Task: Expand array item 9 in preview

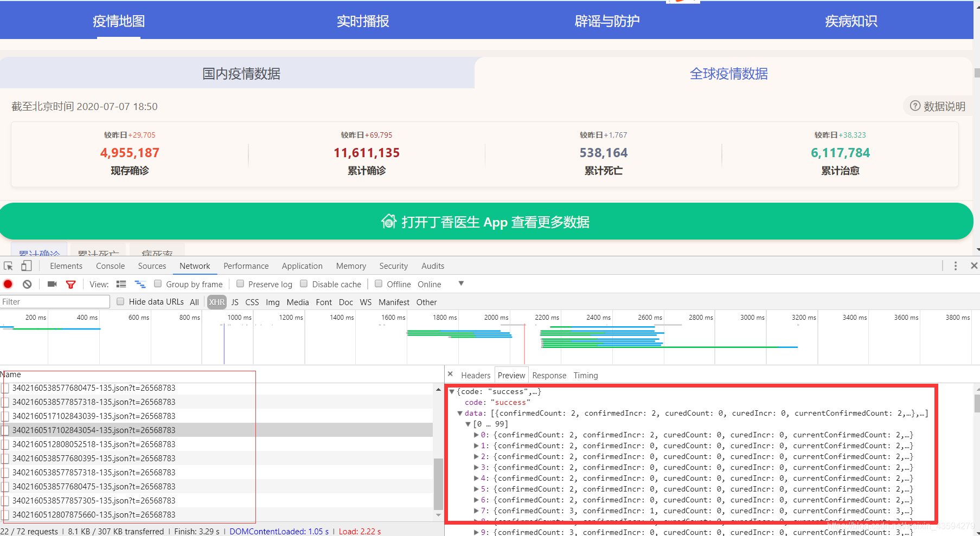Action: pos(476,532)
